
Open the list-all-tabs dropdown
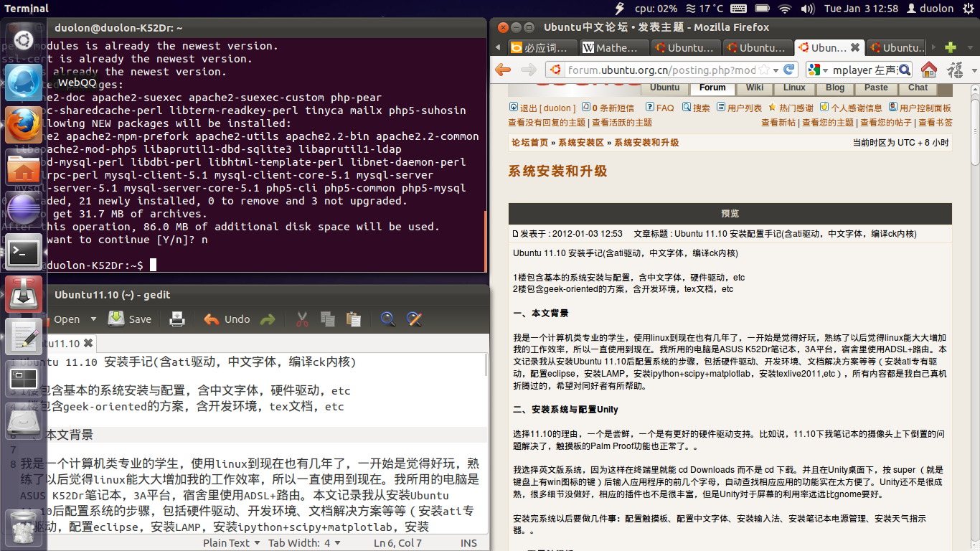[971, 47]
